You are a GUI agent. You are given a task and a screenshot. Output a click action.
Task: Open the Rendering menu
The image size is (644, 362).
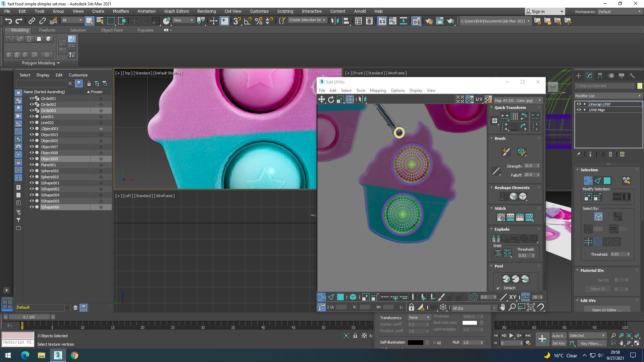pyautogui.click(x=206, y=11)
